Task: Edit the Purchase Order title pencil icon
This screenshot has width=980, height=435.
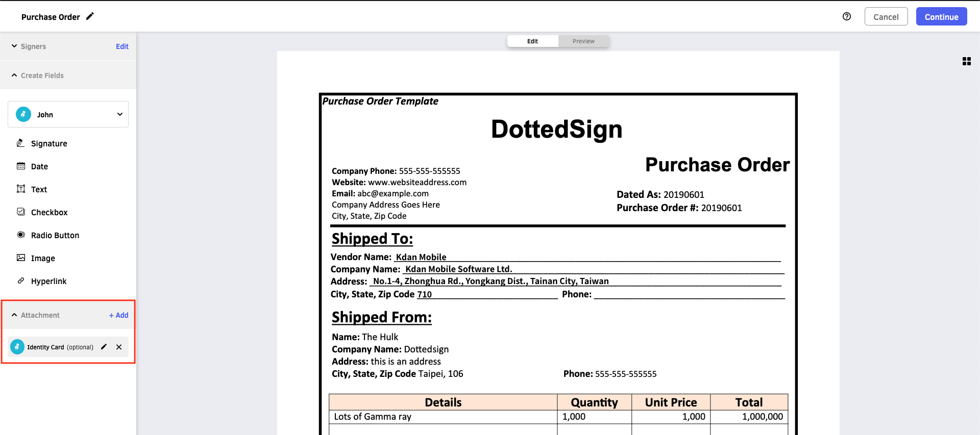Action: [90, 16]
